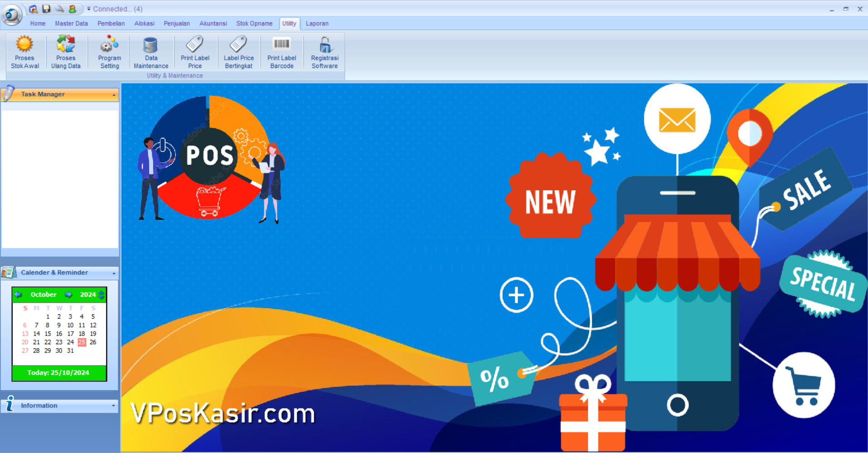Viewport: 868px width, 453px height.
Task: Select October 31 in the calendar
Action: (70, 351)
